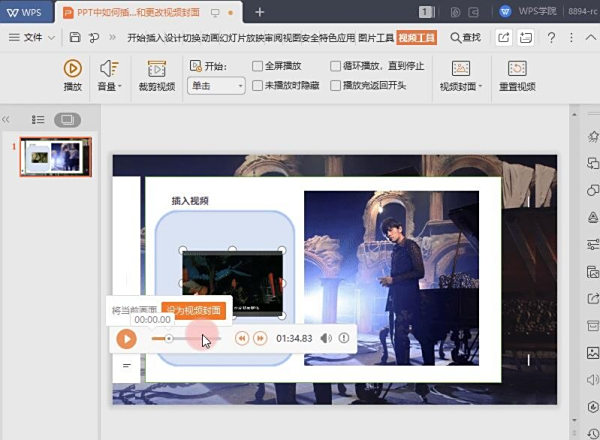The height and width of the screenshot is (440, 600).
Task: Expand the quick access toolbar double chevron
Action: coord(112,37)
